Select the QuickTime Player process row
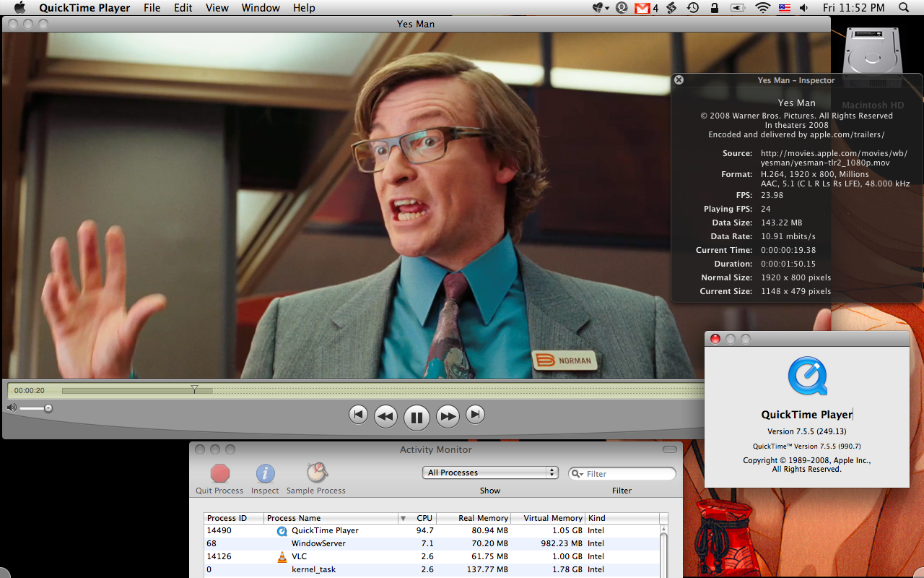Viewport: 924px width, 578px height. pyautogui.click(x=432, y=530)
